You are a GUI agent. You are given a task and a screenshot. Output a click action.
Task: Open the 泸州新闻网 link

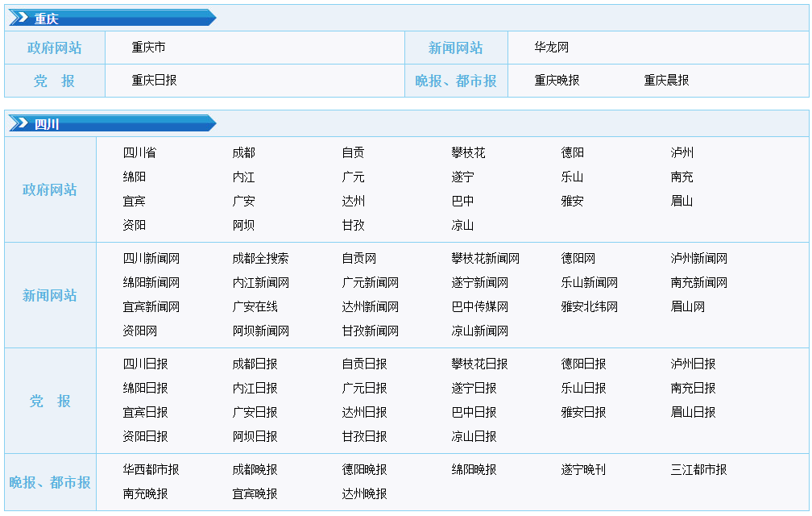[x=698, y=259]
